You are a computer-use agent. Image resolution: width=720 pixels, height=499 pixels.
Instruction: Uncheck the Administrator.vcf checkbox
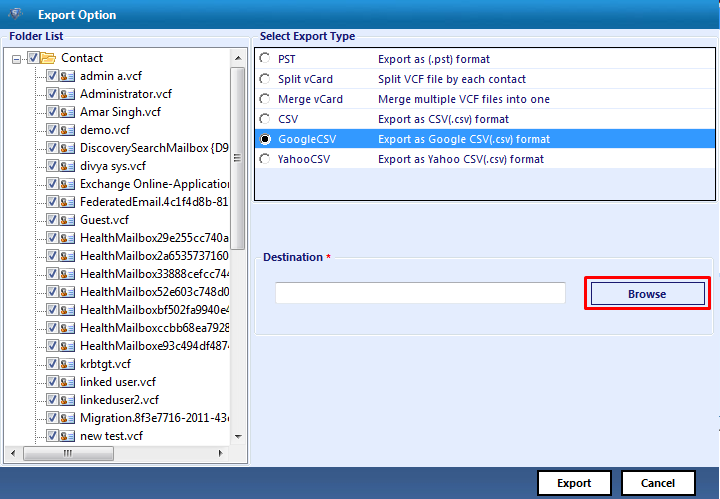[52, 94]
